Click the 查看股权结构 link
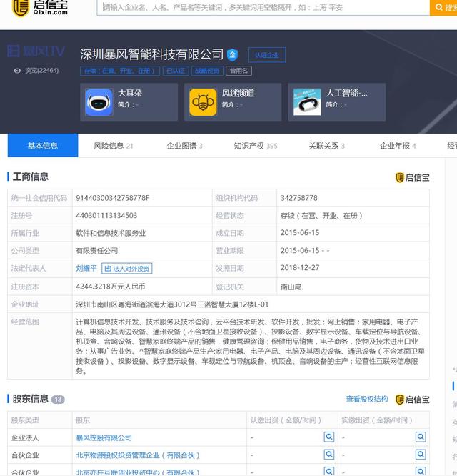The image size is (457, 476). click(367, 399)
